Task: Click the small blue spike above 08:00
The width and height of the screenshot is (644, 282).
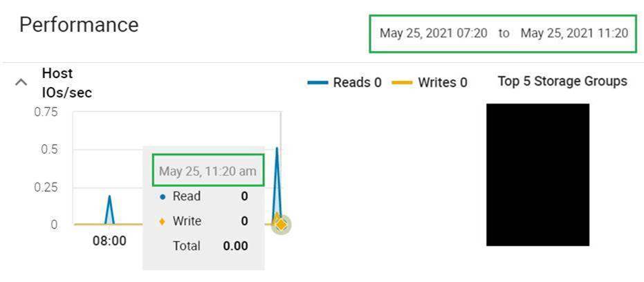Action: click(109, 198)
